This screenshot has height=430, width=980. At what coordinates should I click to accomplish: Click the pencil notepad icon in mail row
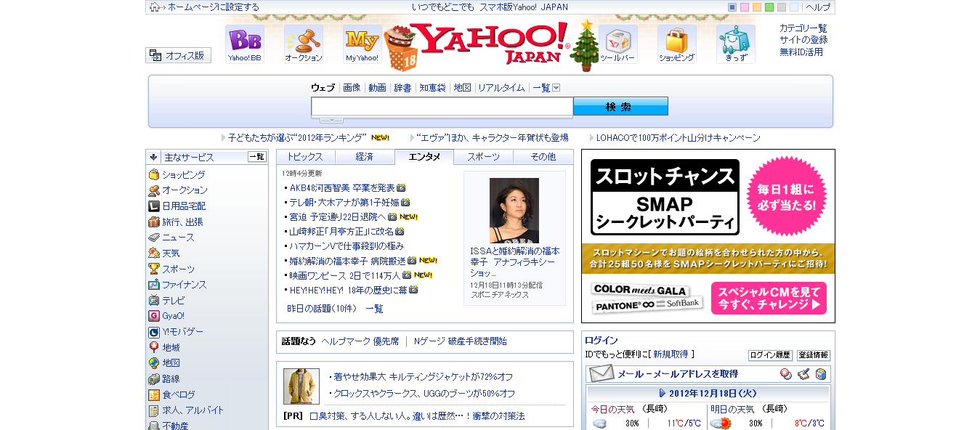coord(803,374)
